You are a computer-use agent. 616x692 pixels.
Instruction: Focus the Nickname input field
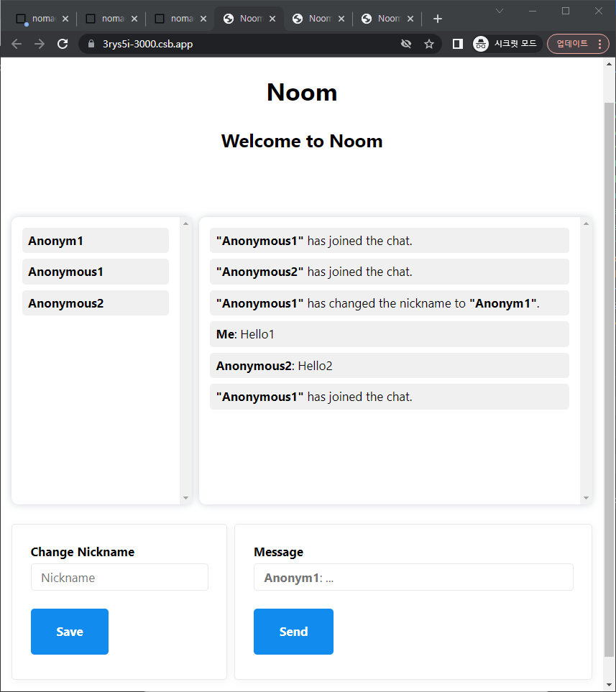point(119,578)
